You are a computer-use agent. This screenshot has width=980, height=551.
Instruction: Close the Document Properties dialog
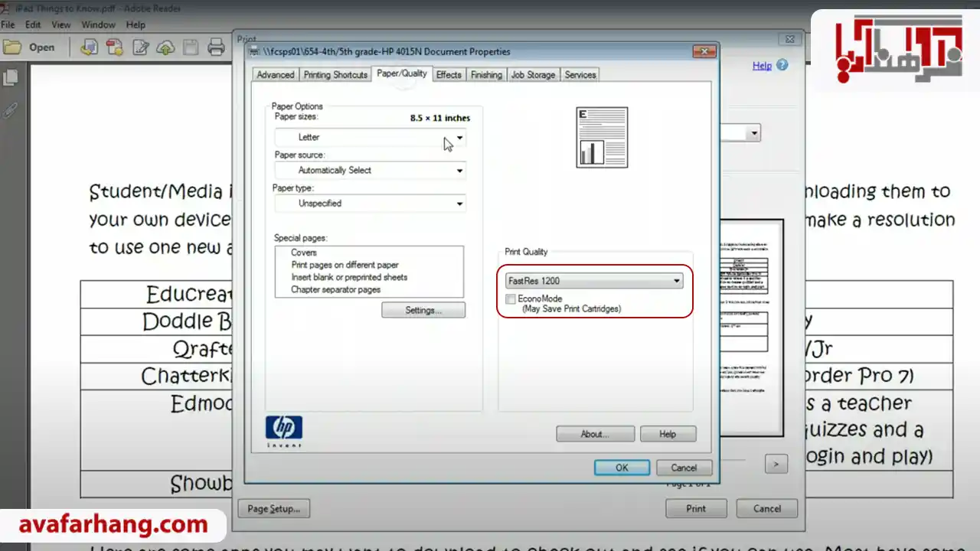click(x=704, y=51)
